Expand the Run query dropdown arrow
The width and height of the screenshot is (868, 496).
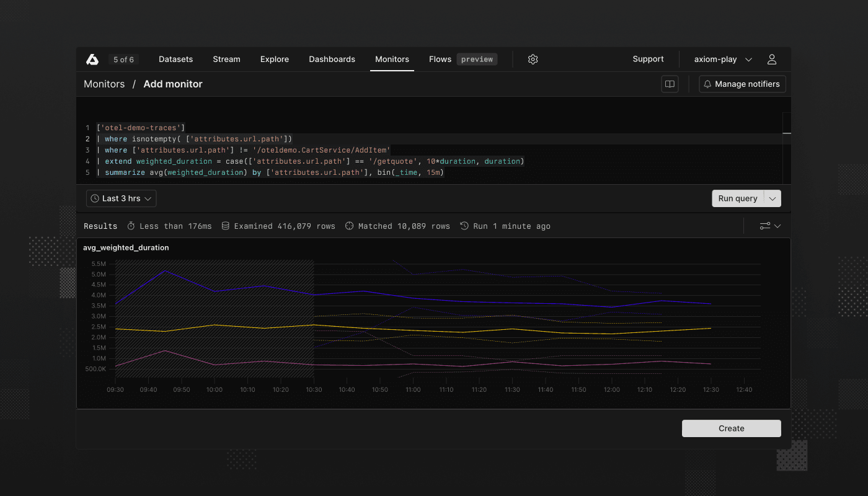tap(773, 198)
